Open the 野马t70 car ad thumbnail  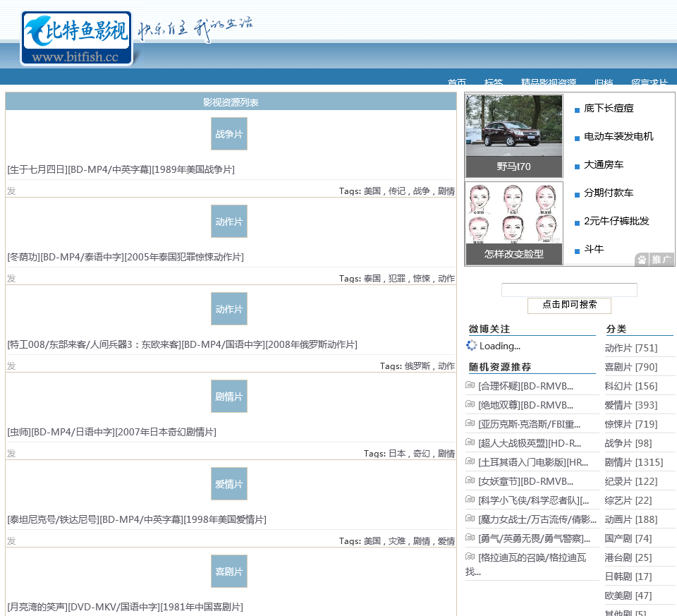pos(514,136)
